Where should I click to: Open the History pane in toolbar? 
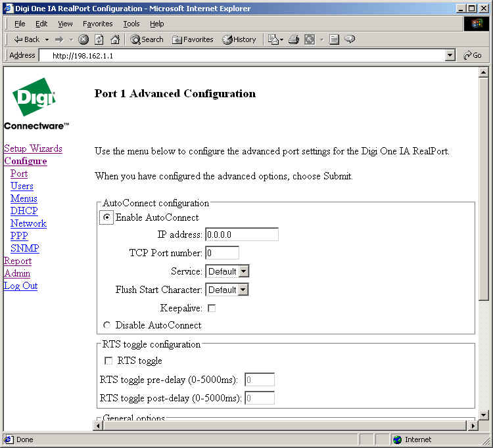(239, 39)
